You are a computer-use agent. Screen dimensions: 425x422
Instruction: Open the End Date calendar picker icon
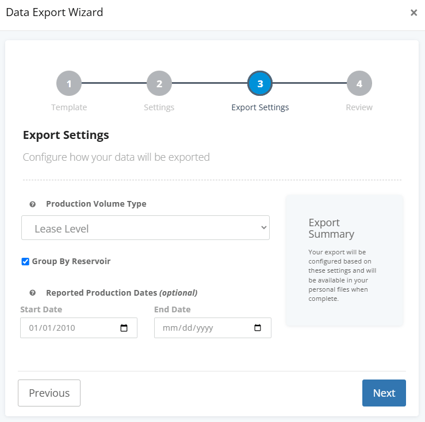click(x=258, y=328)
